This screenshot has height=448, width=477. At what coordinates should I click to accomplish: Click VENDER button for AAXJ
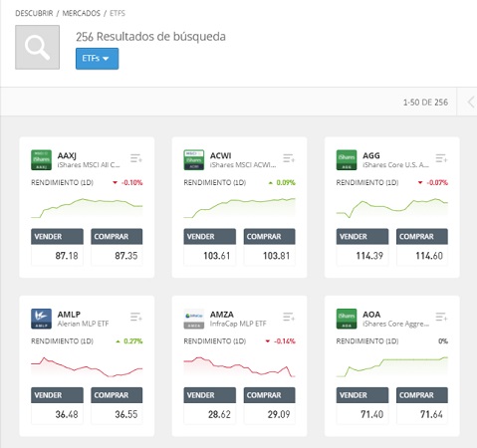click(x=57, y=237)
